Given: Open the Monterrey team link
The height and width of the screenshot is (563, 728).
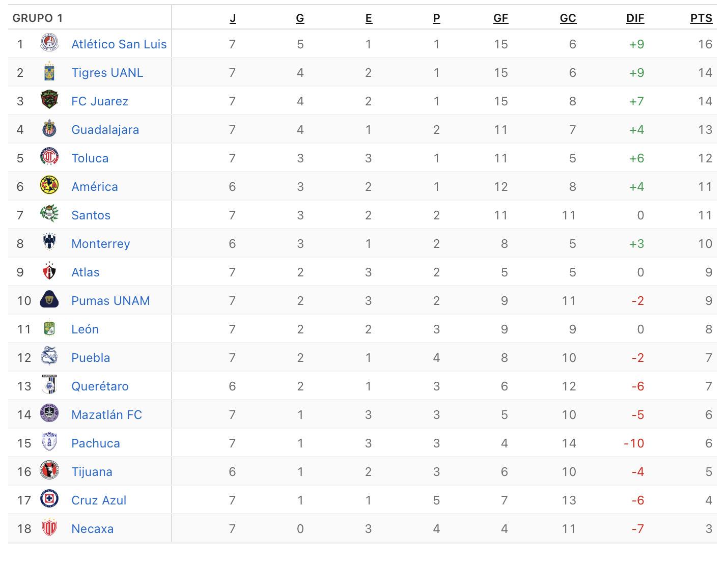Looking at the screenshot, I should pos(100,244).
